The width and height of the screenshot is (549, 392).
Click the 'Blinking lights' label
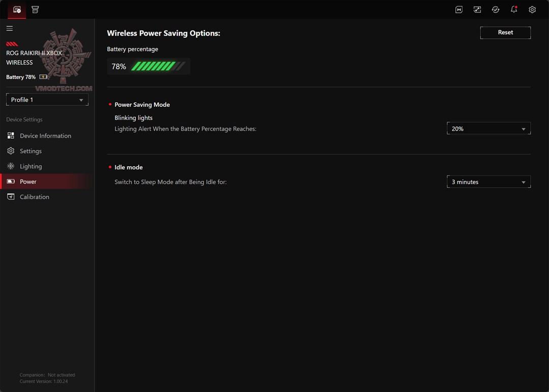click(133, 118)
